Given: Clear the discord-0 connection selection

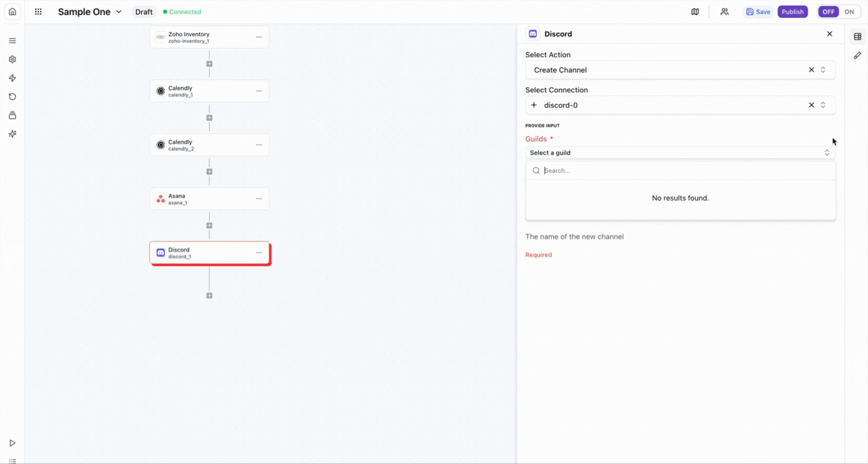Looking at the screenshot, I should (812, 105).
